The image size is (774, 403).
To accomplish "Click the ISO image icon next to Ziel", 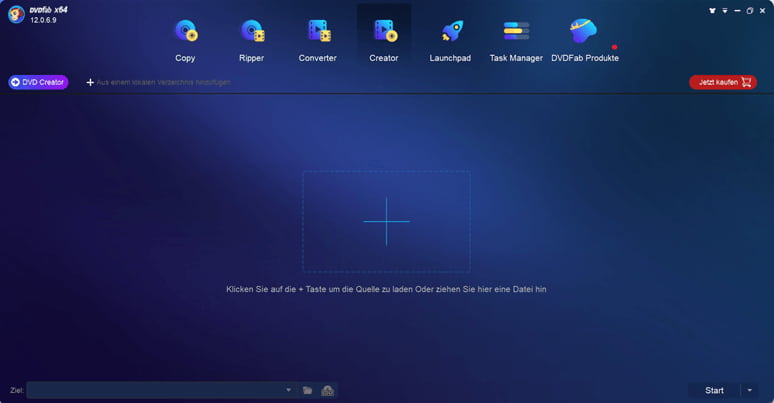I will [327, 391].
